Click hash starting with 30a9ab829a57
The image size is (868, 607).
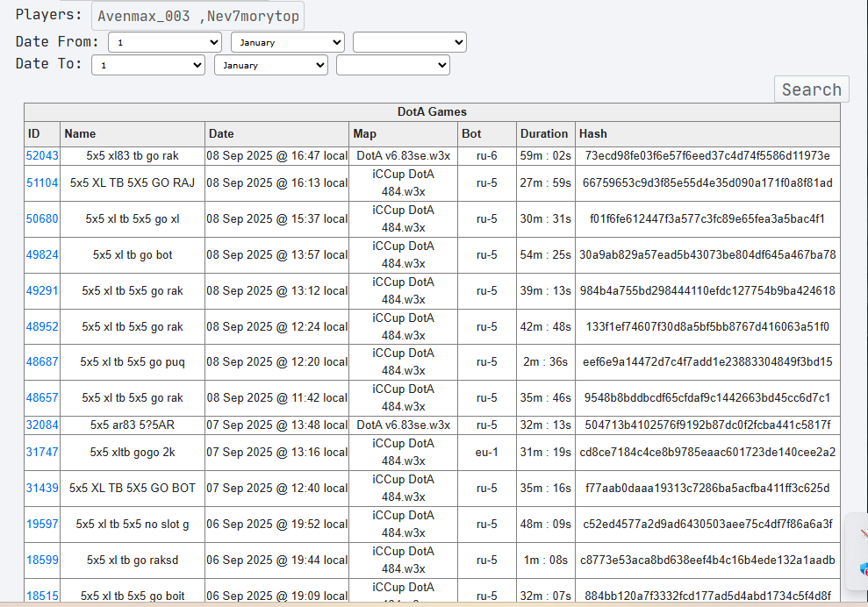coord(707,254)
